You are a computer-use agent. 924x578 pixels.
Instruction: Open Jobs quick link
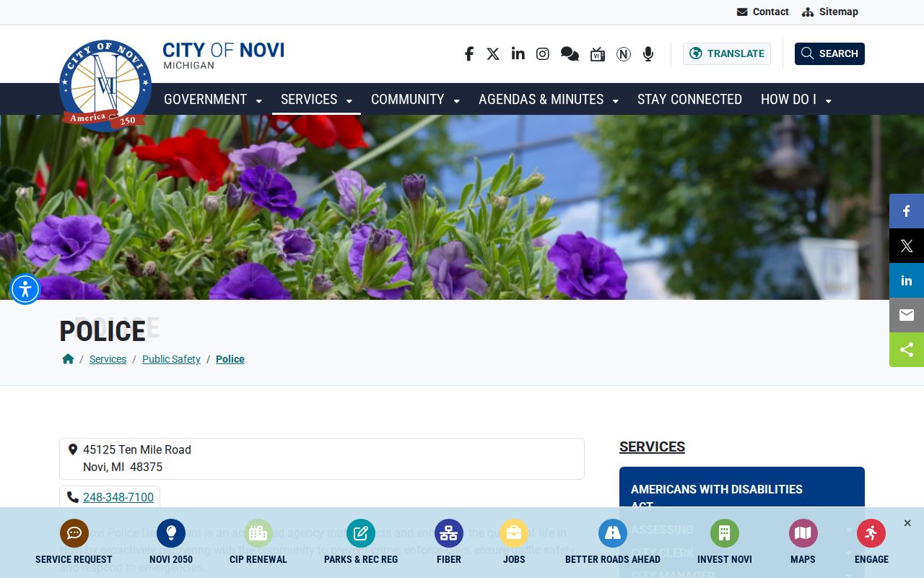coord(514,542)
